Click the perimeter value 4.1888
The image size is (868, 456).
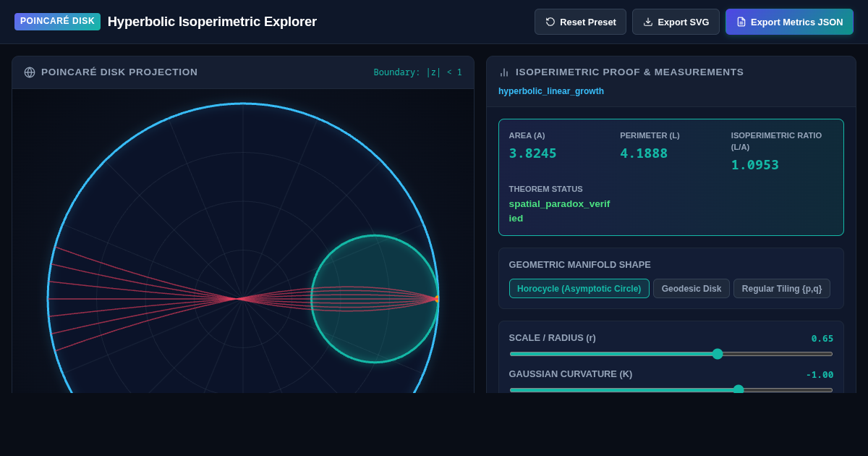tap(644, 153)
